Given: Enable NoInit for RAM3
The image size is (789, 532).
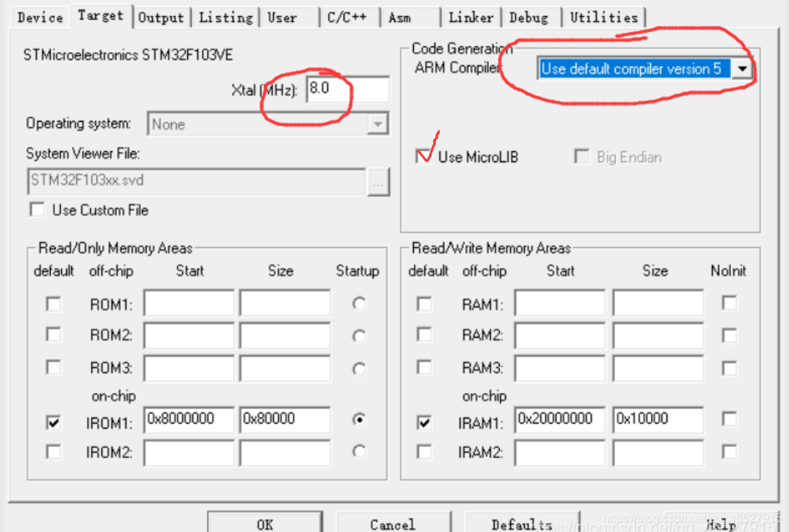Looking at the screenshot, I should pos(729,368).
